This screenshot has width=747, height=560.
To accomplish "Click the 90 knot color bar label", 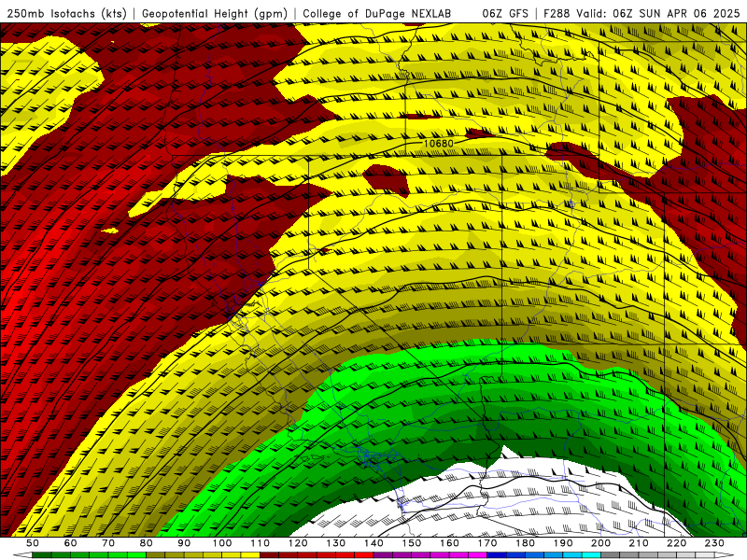I will pyautogui.click(x=184, y=543).
